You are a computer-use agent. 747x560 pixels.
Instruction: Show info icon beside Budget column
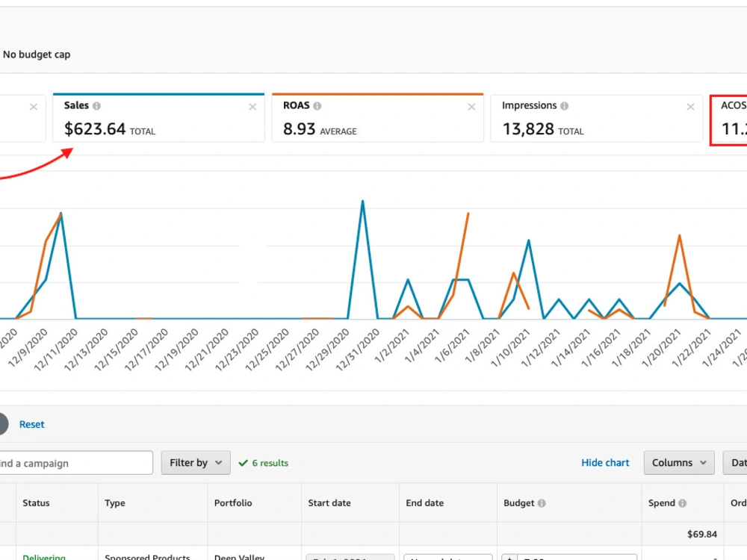pos(542,503)
